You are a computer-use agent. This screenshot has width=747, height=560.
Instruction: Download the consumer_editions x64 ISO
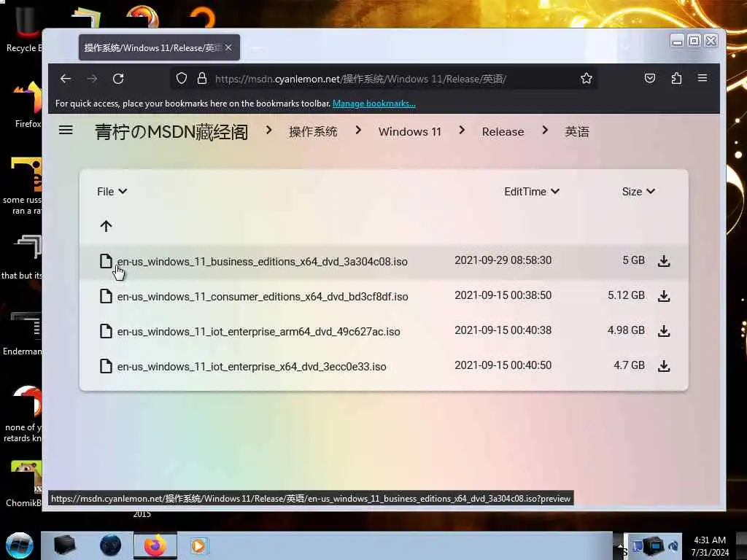tap(664, 296)
